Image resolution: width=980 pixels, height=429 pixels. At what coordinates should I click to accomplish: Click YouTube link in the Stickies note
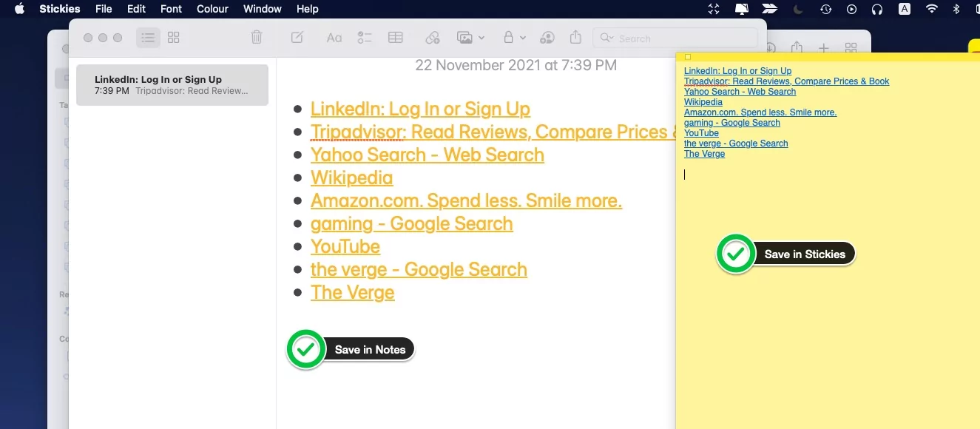pyautogui.click(x=701, y=133)
